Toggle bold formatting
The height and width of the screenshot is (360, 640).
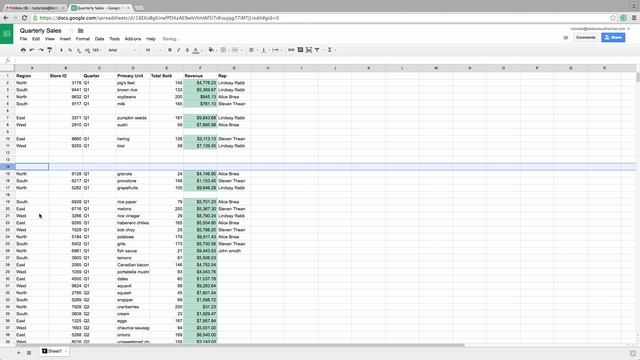[170, 50]
